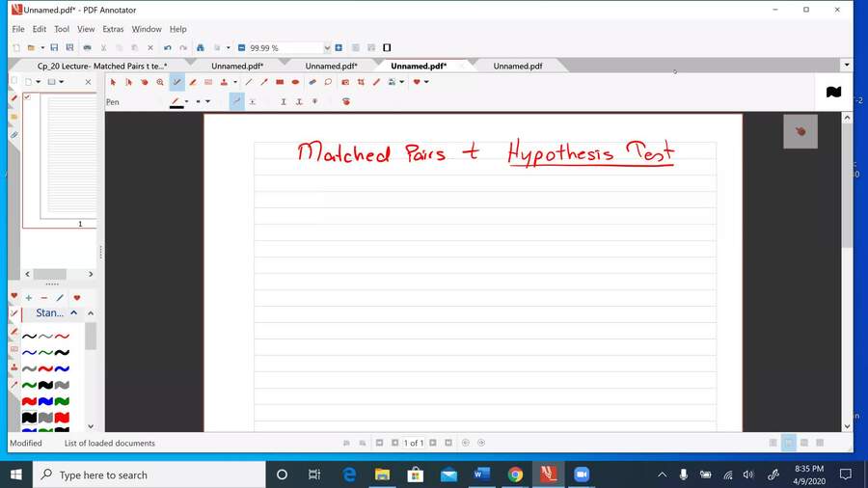Select the red marker highlighter tool
The image size is (868, 488).
point(193,82)
